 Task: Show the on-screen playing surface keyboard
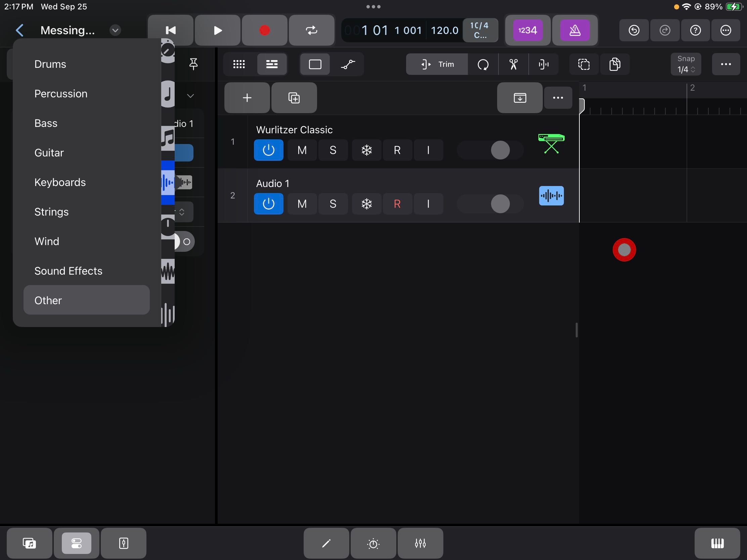717,543
